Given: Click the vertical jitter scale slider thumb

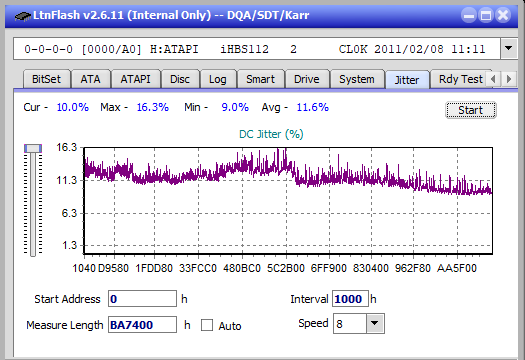Looking at the screenshot, I should point(33,148).
